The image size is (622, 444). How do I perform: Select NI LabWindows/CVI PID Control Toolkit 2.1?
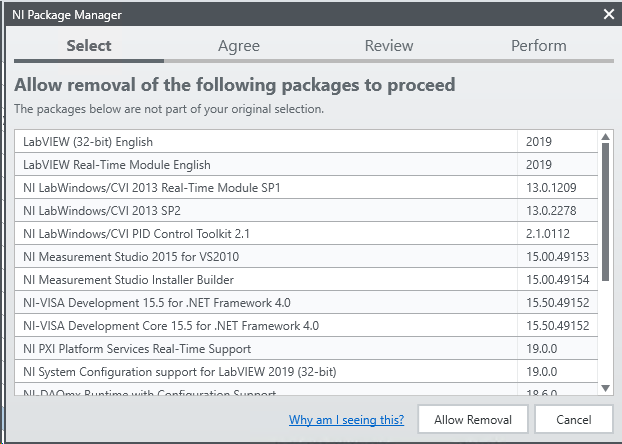[306, 233]
